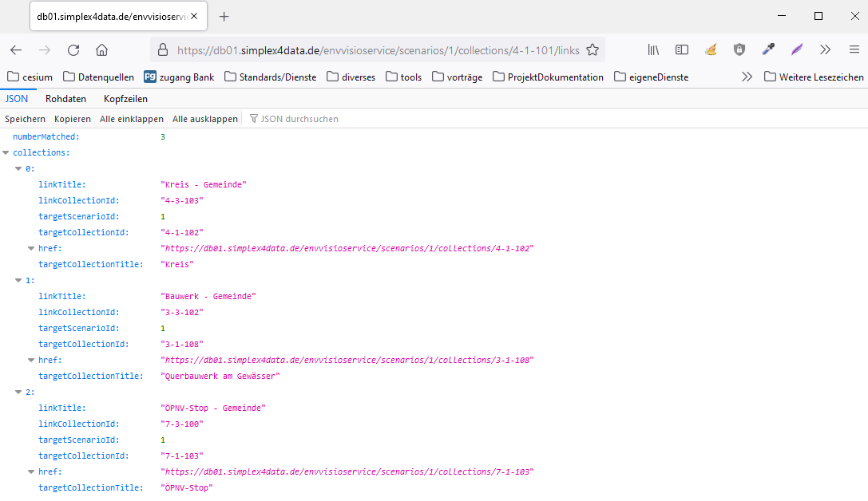Screen dimensions: 868x501
Task: Click the broom cleaner extension icon
Action: coord(711,49)
